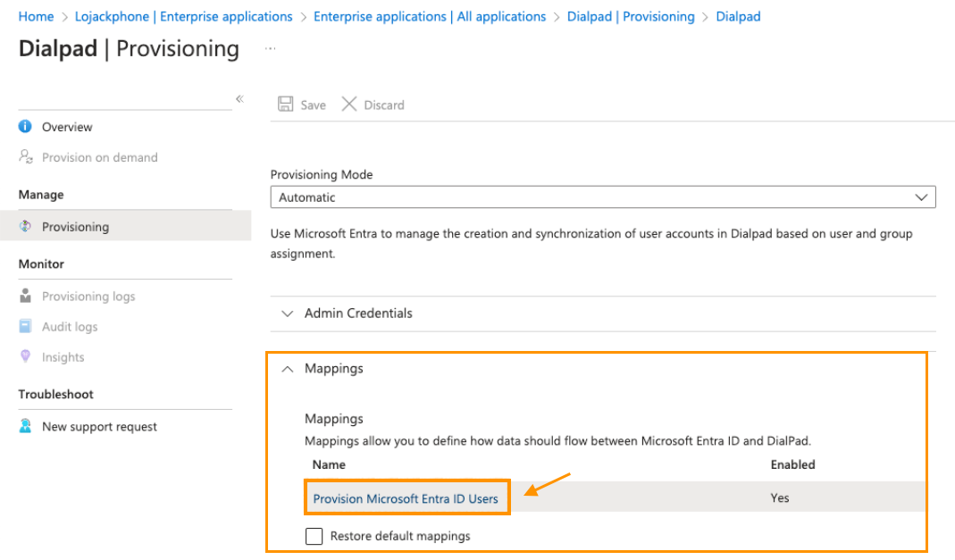The height and width of the screenshot is (560, 955).
Task: Click the Save disk icon
Action: coord(285,104)
